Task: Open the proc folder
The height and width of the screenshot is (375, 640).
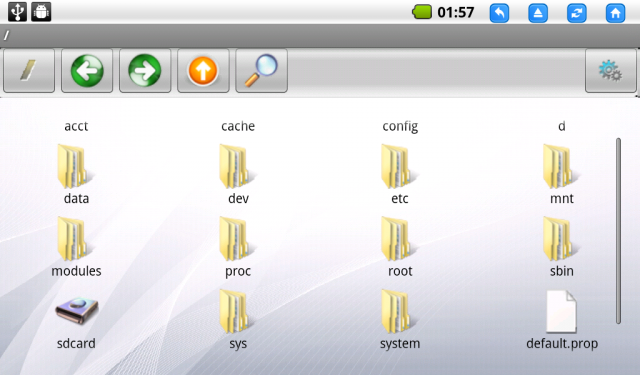Action: point(238,247)
